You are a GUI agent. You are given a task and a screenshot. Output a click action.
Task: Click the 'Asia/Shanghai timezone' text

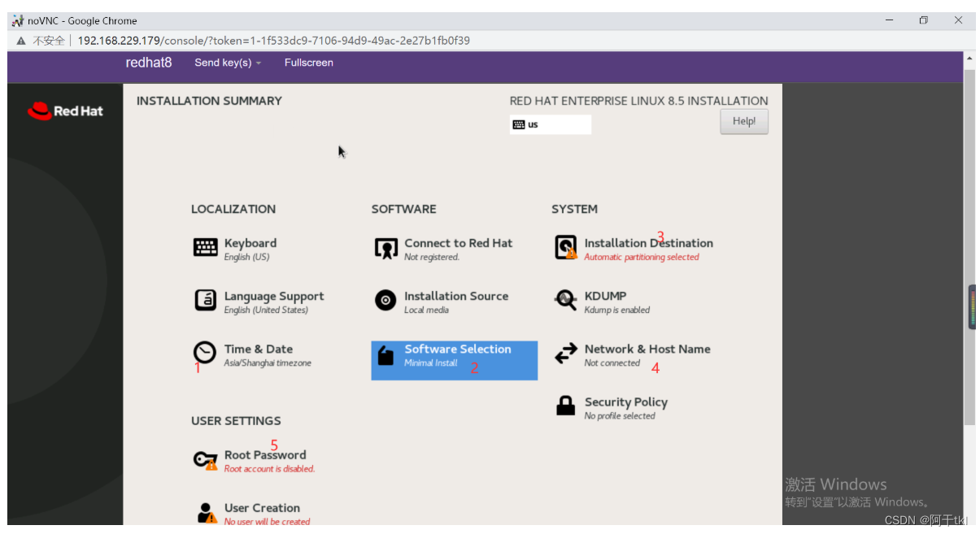tap(268, 363)
